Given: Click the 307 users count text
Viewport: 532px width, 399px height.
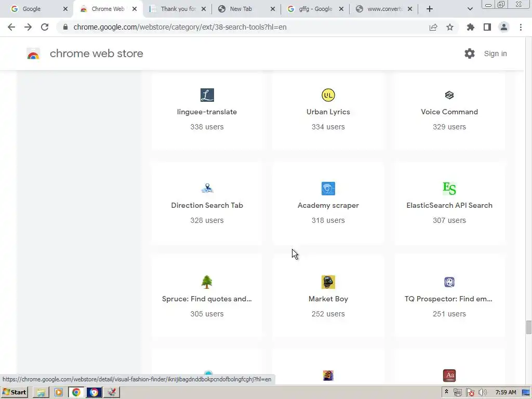Looking at the screenshot, I should pyautogui.click(x=449, y=220).
